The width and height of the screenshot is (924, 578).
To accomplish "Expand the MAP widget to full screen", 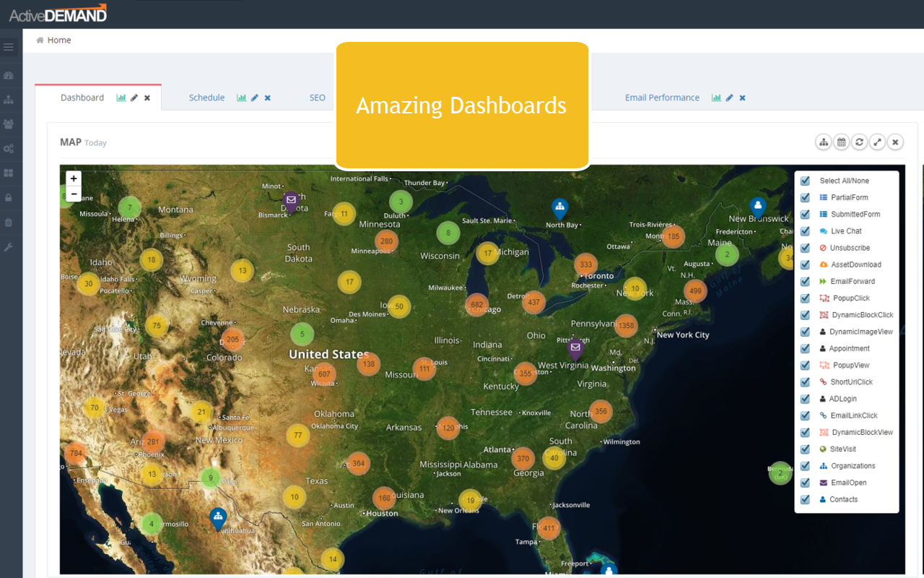I will (x=877, y=142).
